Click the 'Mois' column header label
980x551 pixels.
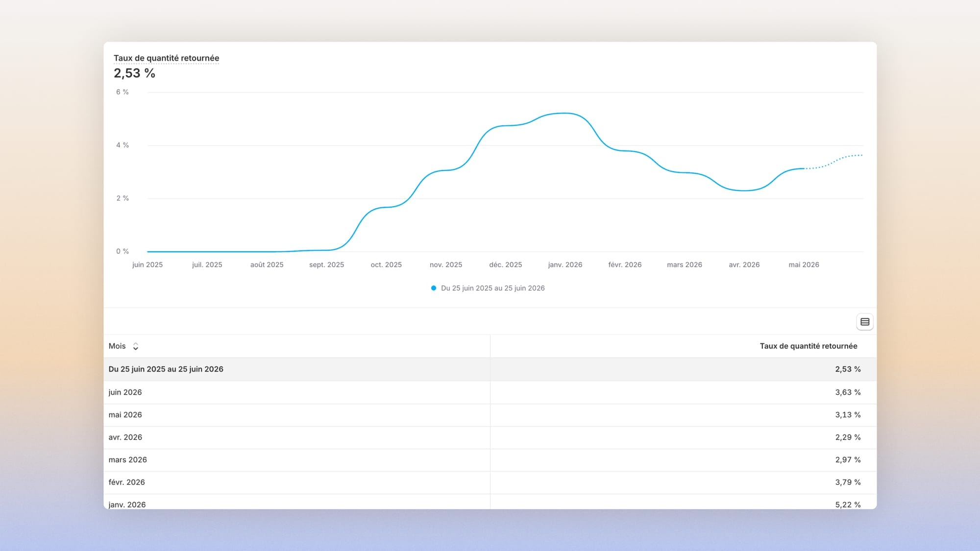point(117,346)
